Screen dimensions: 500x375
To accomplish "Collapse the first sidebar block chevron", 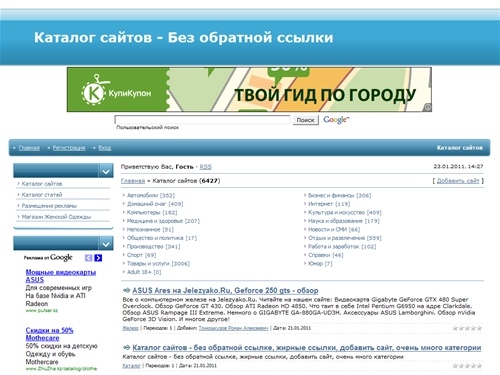I will pos(106,172).
